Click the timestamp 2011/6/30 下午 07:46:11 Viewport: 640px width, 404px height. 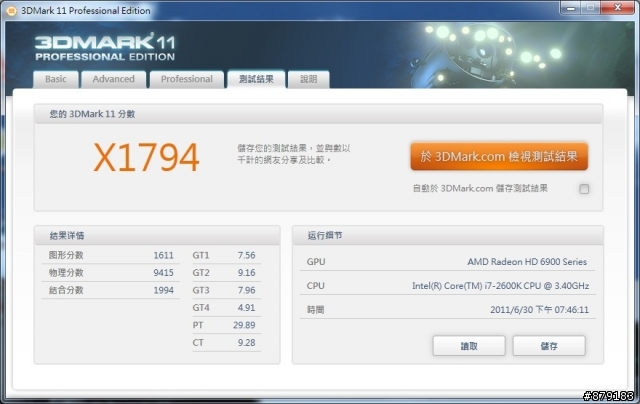click(x=539, y=310)
